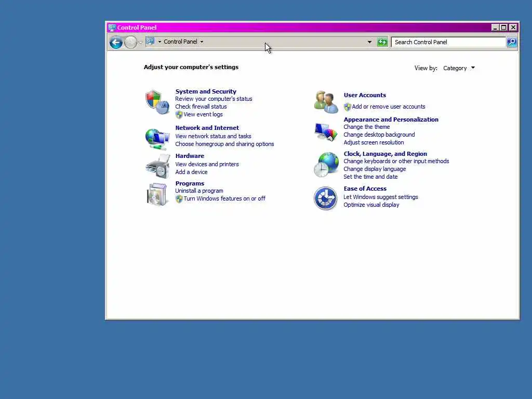The width and height of the screenshot is (532, 399).
Task: Click the search magnifier icon
Action: (512, 42)
